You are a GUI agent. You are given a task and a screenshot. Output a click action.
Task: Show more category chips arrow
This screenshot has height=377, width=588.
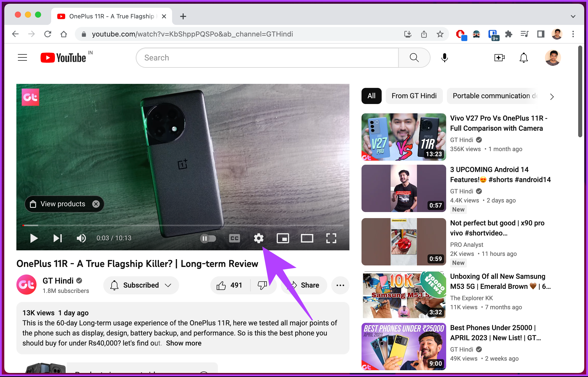pyautogui.click(x=552, y=96)
